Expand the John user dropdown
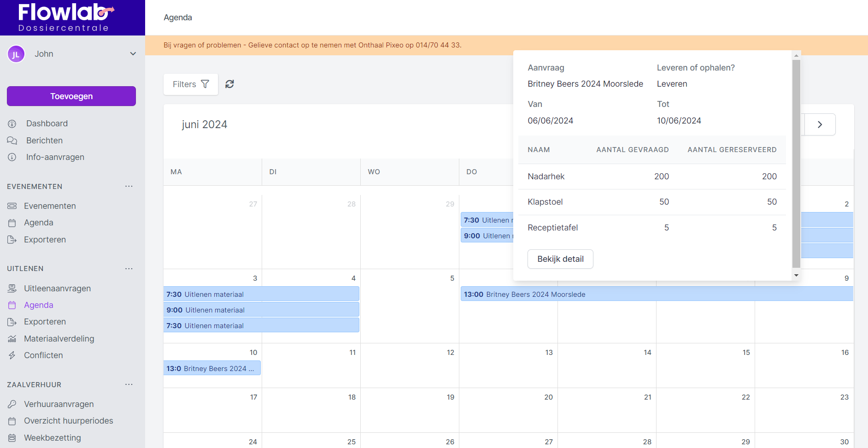Viewport: 868px width, 448px height. pyautogui.click(x=133, y=54)
